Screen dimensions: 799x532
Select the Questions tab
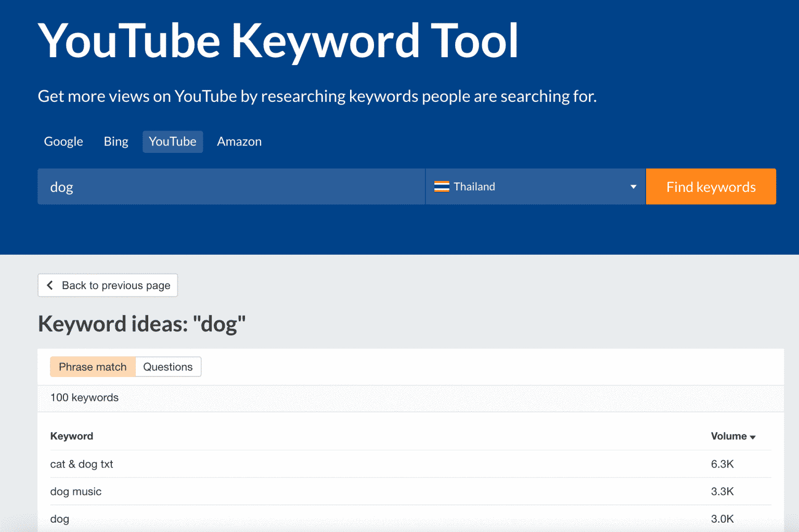point(168,367)
